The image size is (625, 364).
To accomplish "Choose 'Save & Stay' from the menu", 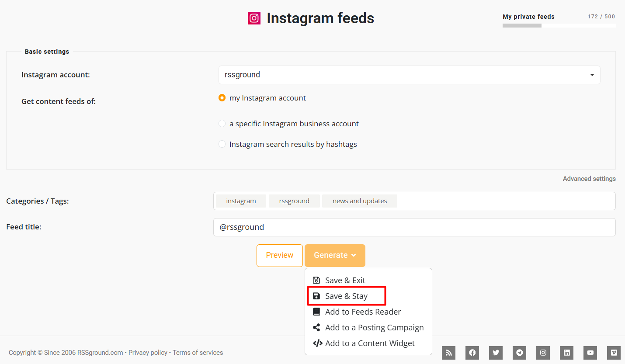I will coord(346,296).
